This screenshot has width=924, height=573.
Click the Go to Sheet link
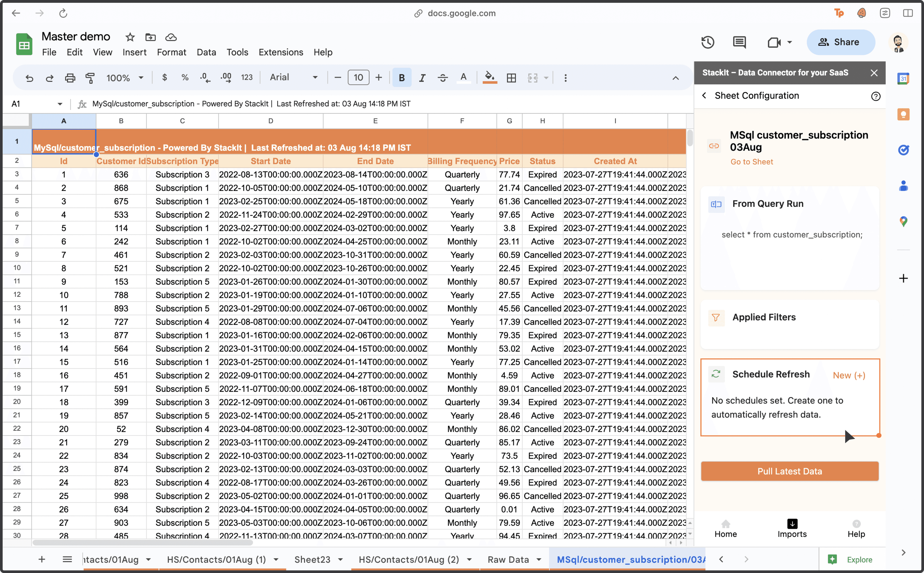tap(752, 162)
